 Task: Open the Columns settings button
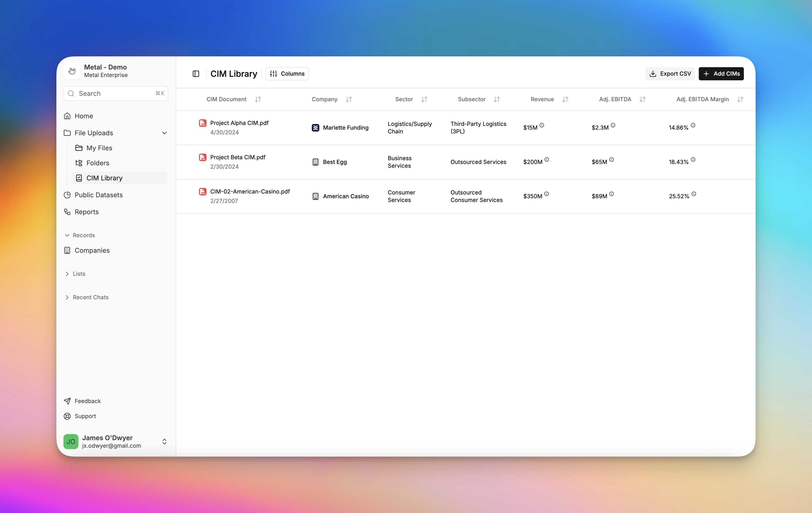click(x=287, y=74)
